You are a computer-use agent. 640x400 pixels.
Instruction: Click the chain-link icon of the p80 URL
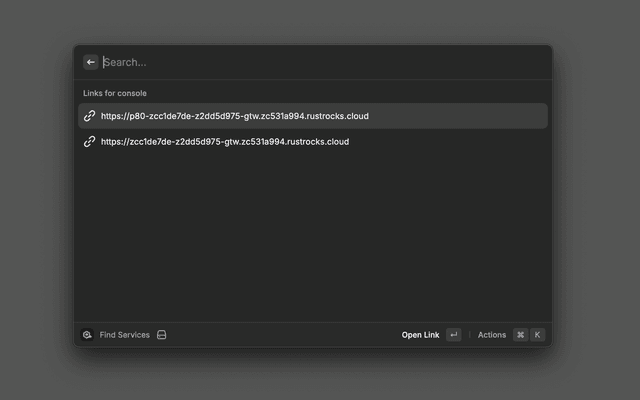click(x=89, y=116)
